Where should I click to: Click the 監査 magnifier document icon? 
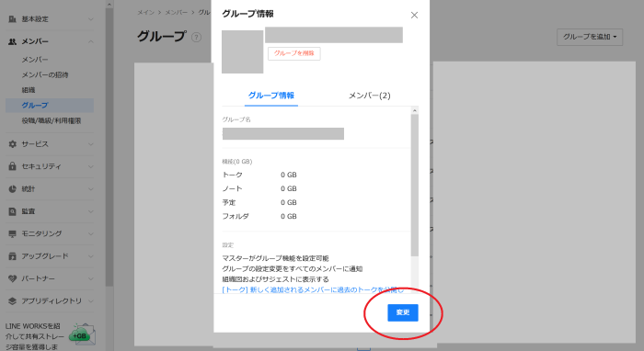[12, 211]
